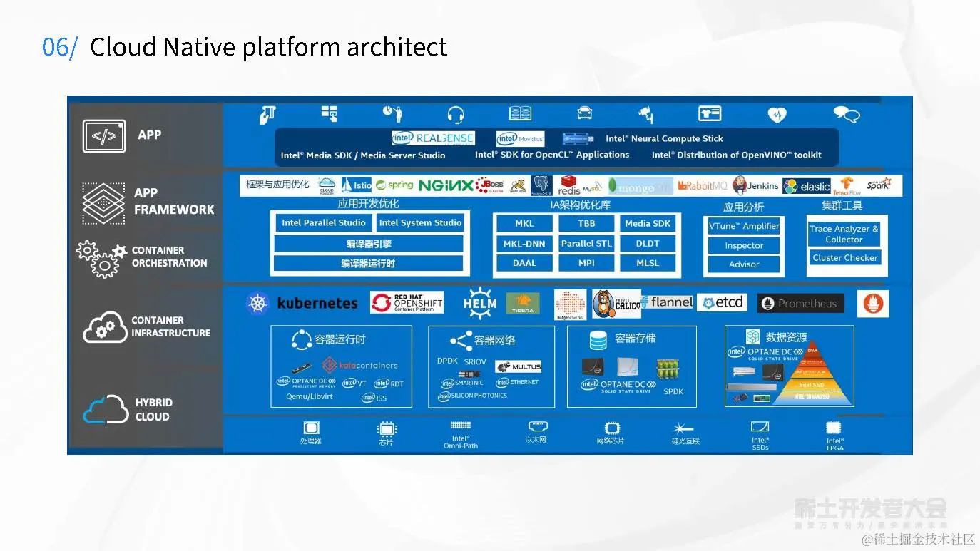Image resolution: width=980 pixels, height=551 pixels.
Task: Select the DAAL box
Action: (x=524, y=264)
